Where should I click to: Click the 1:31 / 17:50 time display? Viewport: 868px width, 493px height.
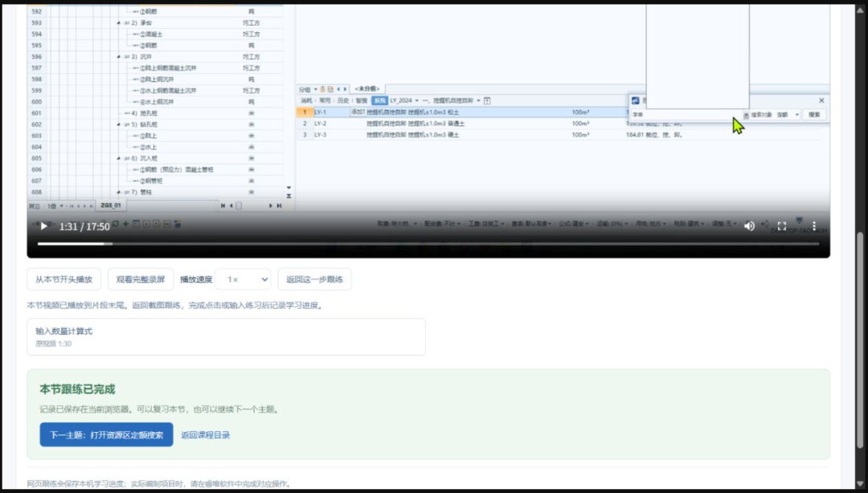coord(84,227)
